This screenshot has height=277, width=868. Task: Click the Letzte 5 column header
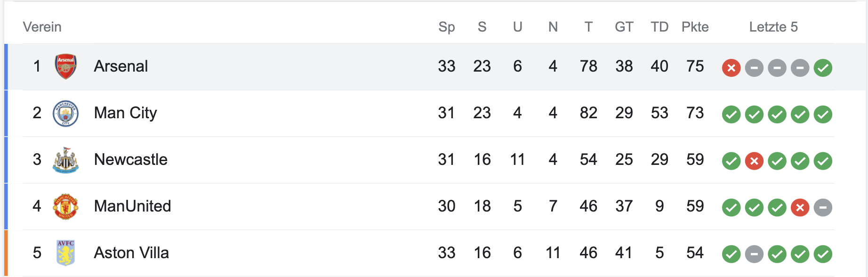pyautogui.click(x=773, y=27)
